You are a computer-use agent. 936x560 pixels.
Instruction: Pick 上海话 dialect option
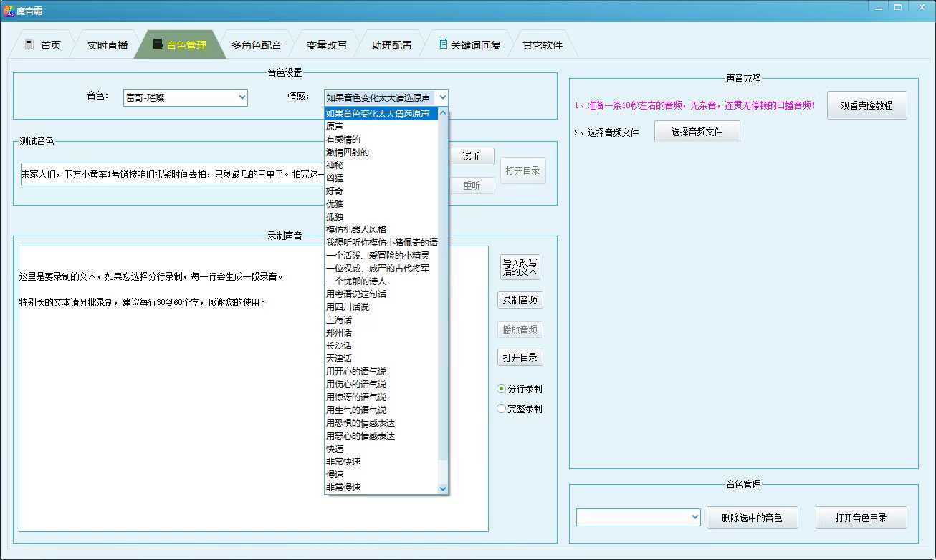381,320
